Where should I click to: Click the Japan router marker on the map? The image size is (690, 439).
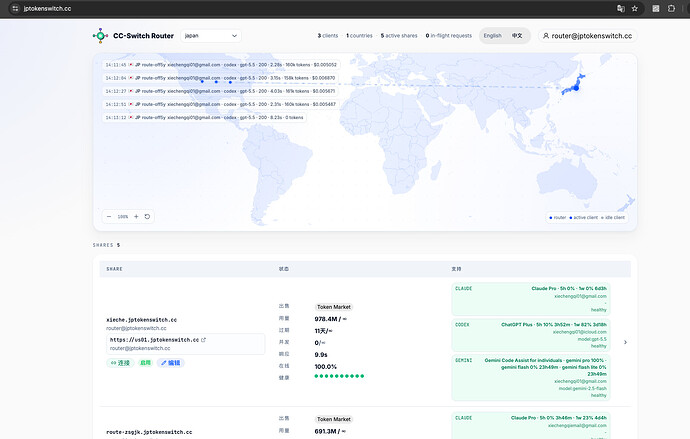click(x=576, y=88)
